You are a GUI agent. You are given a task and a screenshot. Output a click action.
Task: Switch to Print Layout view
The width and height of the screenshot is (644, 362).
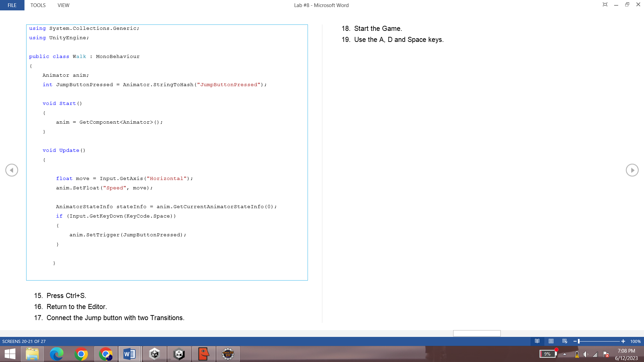551,341
